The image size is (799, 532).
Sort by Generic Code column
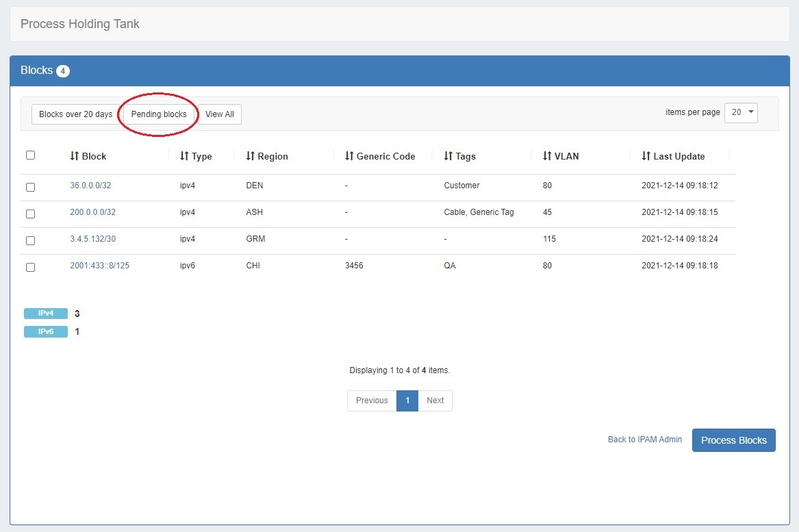(x=380, y=156)
